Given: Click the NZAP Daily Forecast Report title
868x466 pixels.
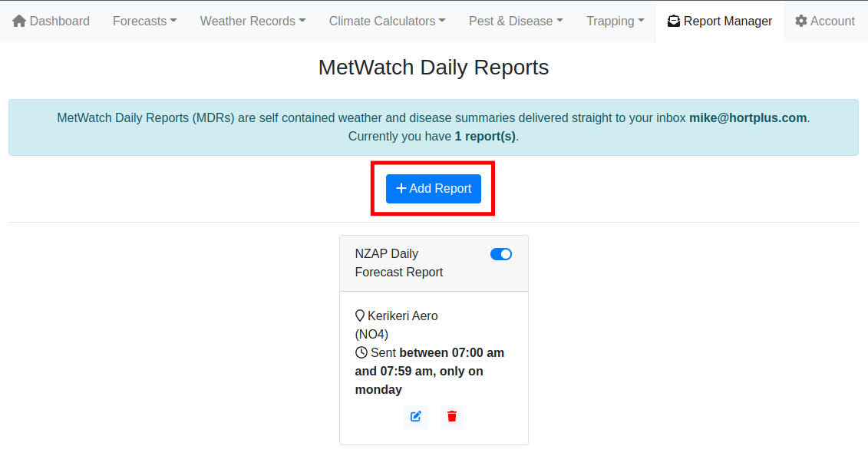Looking at the screenshot, I should 399,263.
